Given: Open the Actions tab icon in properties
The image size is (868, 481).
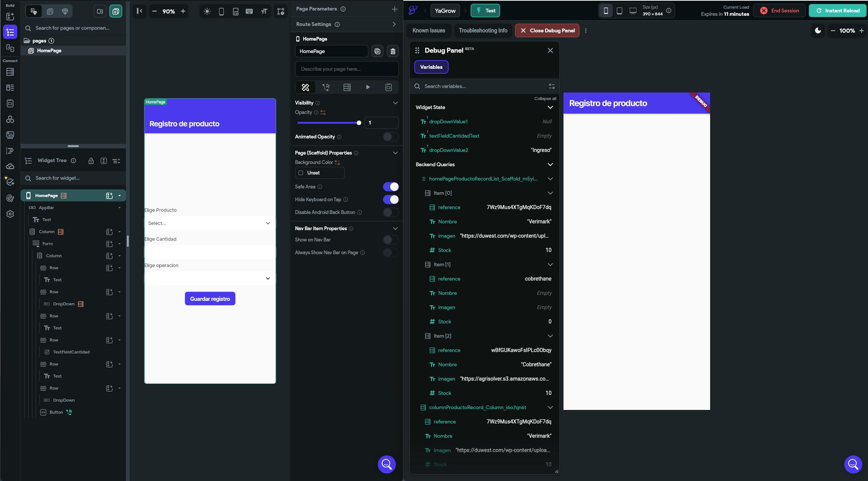Looking at the screenshot, I should click(x=326, y=87).
